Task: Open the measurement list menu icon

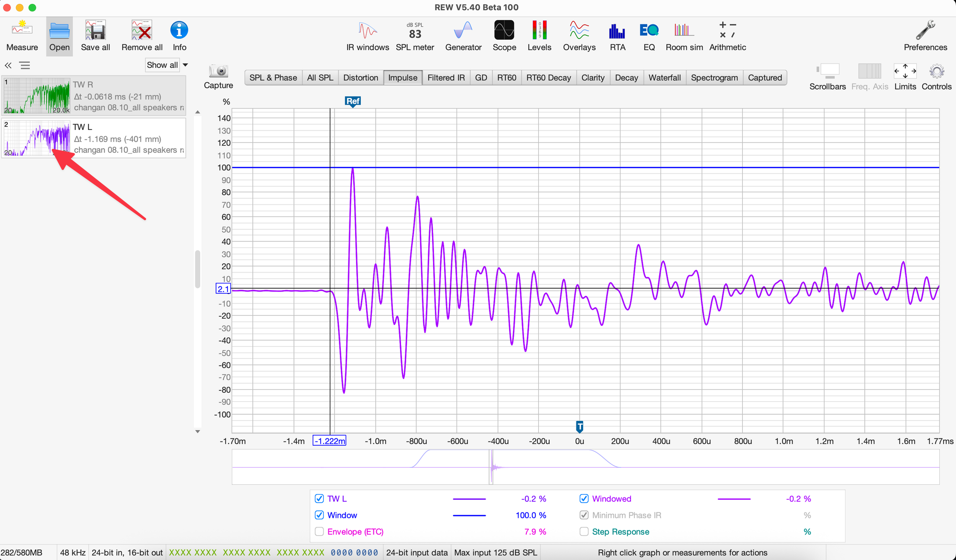Action: click(25, 65)
